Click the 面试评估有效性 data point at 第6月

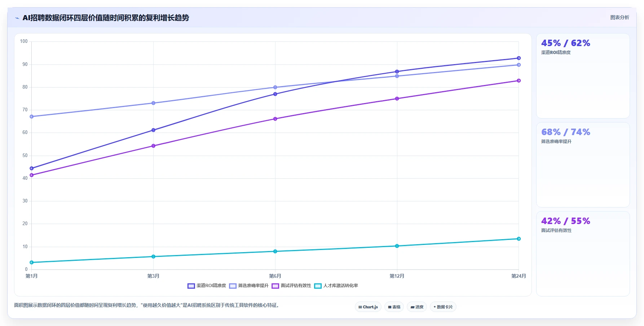(x=275, y=119)
